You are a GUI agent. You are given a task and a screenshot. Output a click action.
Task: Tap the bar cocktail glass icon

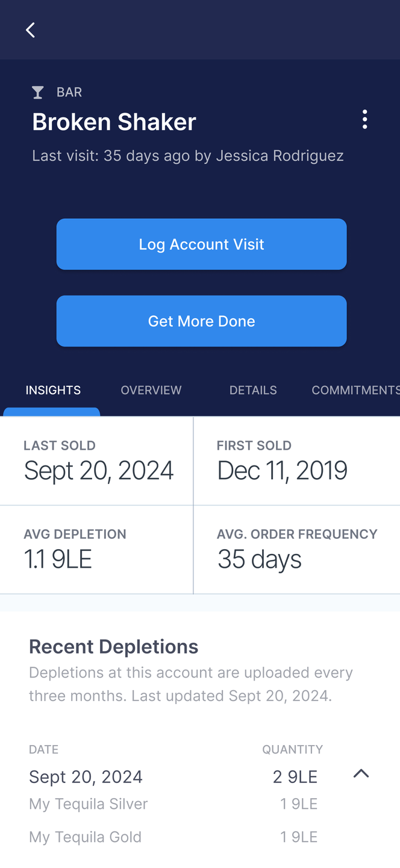[38, 92]
